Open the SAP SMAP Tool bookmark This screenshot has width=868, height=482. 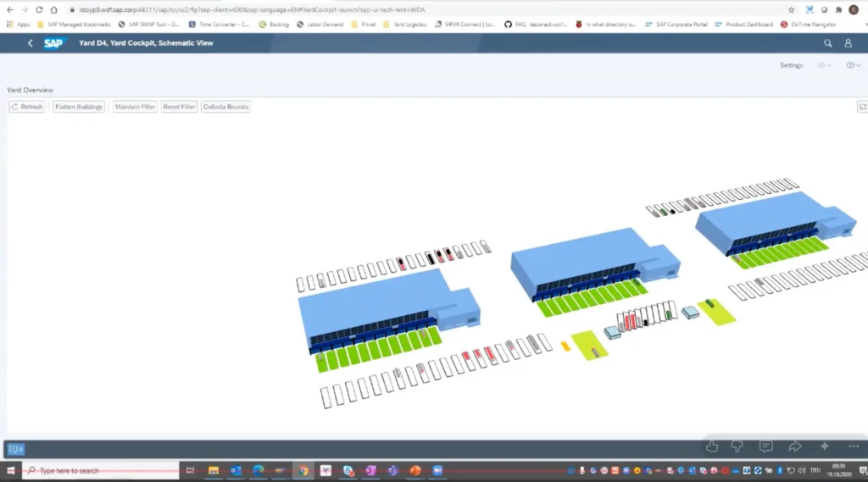[149, 25]
